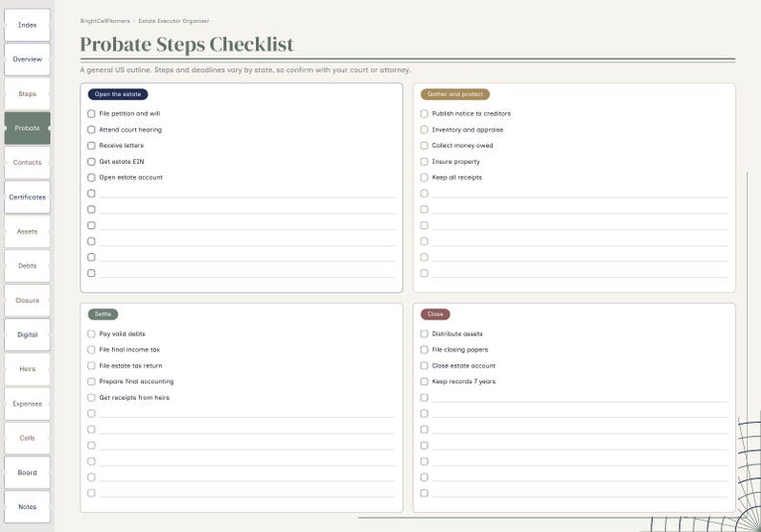The height and width of the screenshot is (532, 761).
Task: Jump to the Assets tab
Action: tap(27, 232)
